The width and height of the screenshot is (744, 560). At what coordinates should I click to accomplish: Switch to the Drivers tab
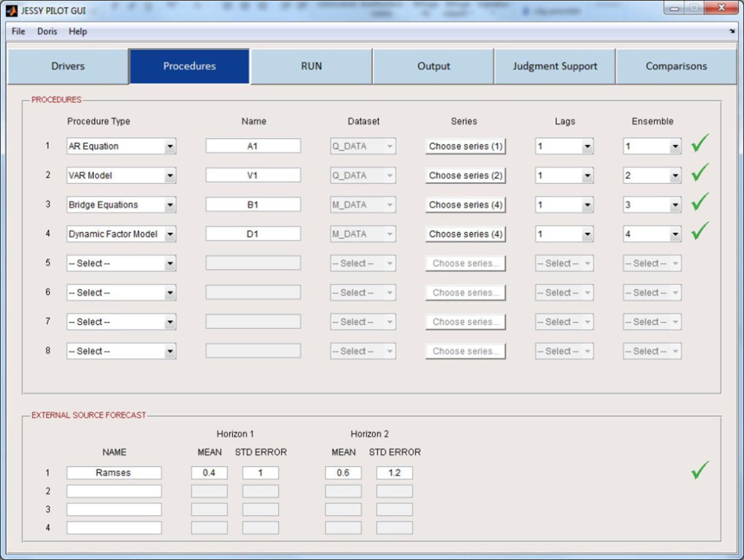[67, 66]
